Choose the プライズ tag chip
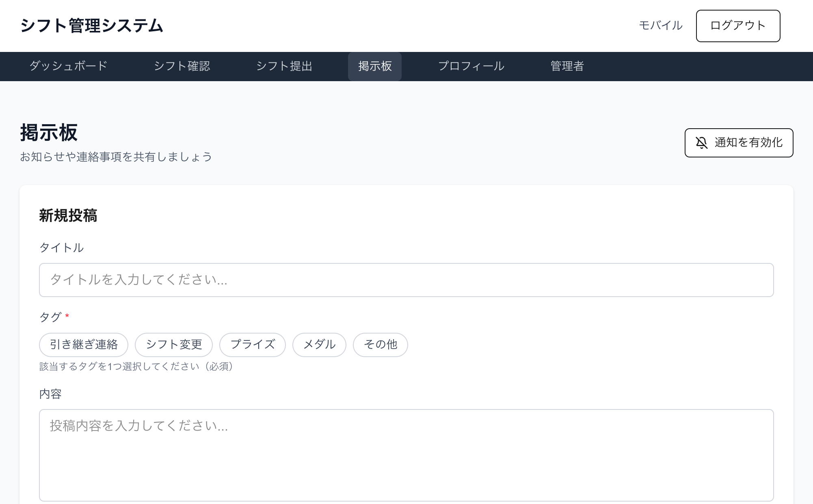This screenshot has height=504, width=813. tap(253, 345)
